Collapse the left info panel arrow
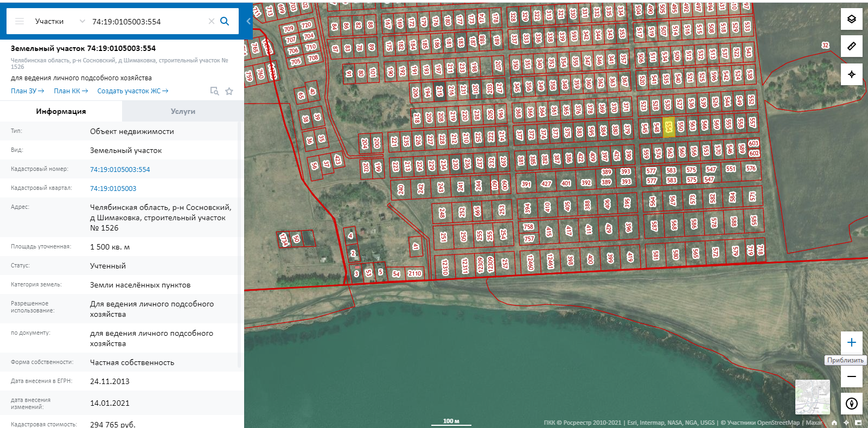 click(248, 21)
